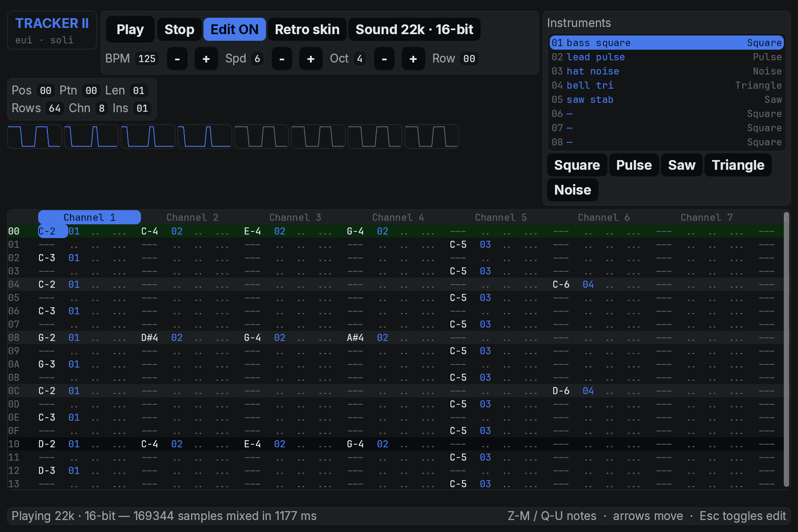This screenshot has width=798, height=532.
Task: Select the Channel 4 header
Action: coord(398,217)
